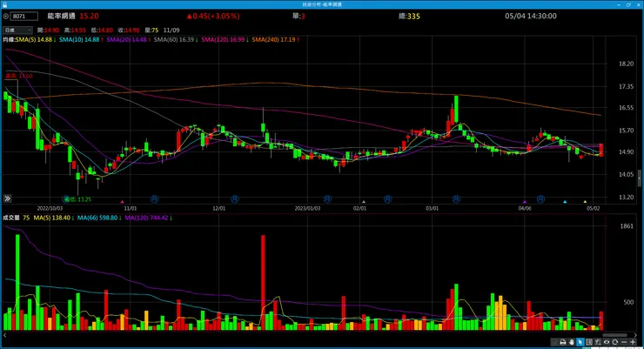The width and height of the screenshot is (644, 349).
Task: Click the date label 11/09 in data row
Action: (171, 30)
